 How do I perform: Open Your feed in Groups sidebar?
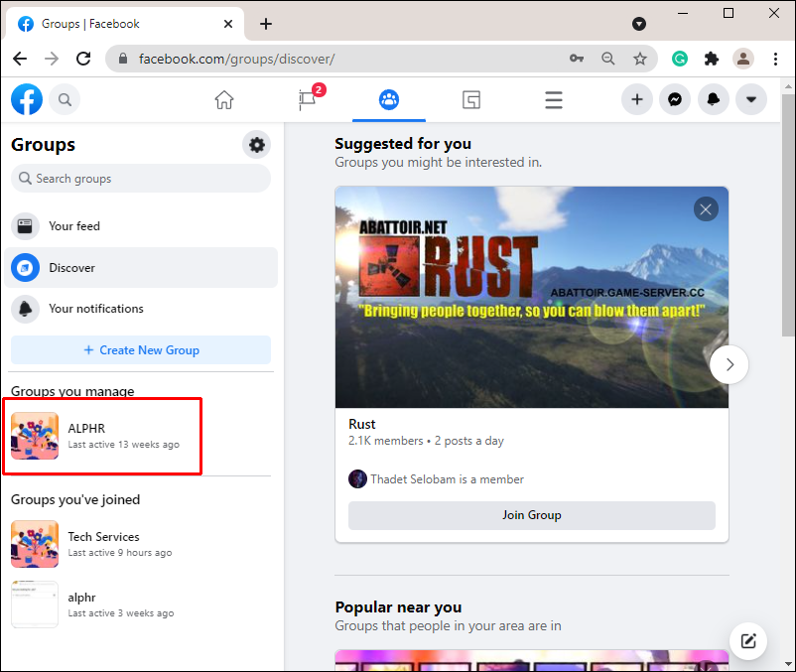[141, 226]
